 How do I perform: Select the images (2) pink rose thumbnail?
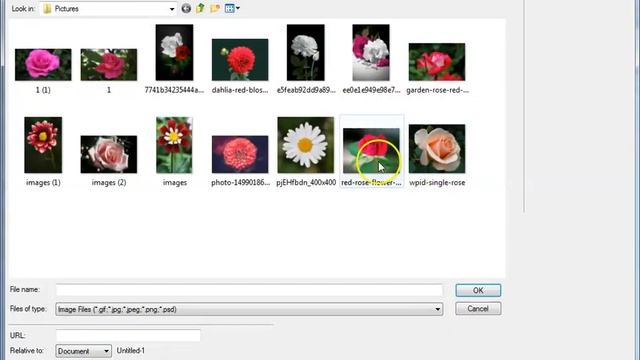109,154
